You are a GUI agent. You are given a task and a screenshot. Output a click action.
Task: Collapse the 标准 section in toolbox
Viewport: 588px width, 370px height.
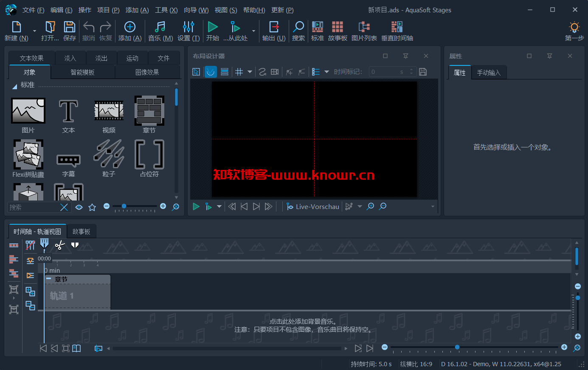(14, 86)
